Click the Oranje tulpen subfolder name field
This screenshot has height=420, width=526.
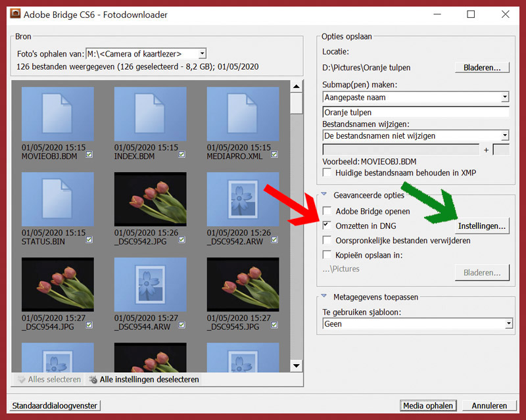tap(416, 112)
